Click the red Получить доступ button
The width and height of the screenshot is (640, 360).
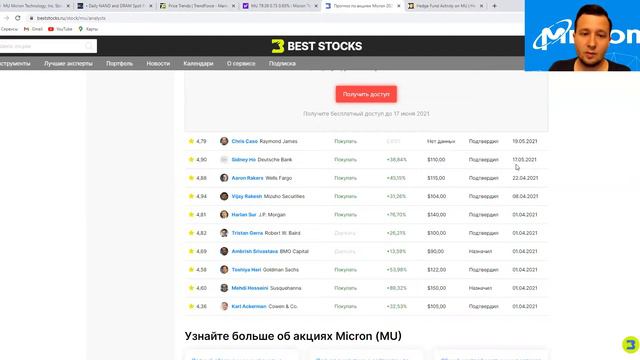(366, 94)
